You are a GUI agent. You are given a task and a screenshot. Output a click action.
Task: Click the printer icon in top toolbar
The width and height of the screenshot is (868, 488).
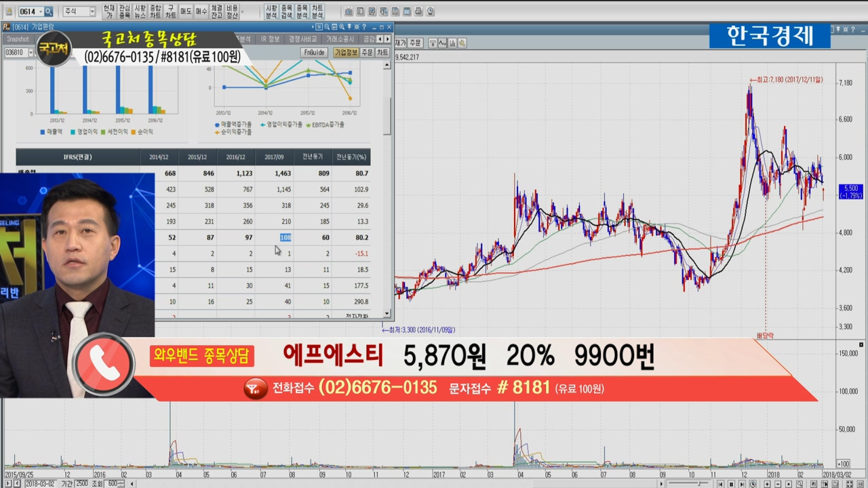tap(418, 12)
